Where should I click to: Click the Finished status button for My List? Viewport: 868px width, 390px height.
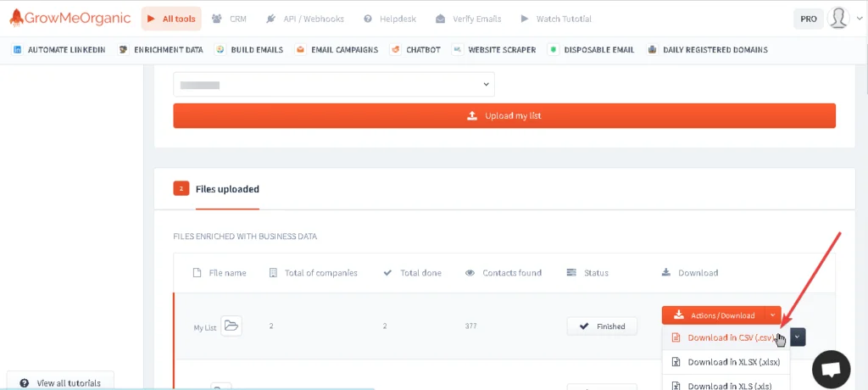coord(602,326)
